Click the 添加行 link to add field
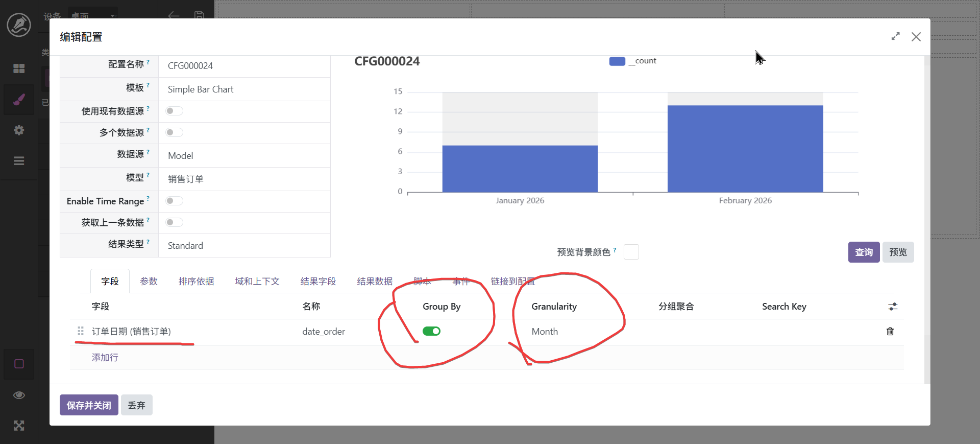The image size is (980, 444). tap(105, 358)
